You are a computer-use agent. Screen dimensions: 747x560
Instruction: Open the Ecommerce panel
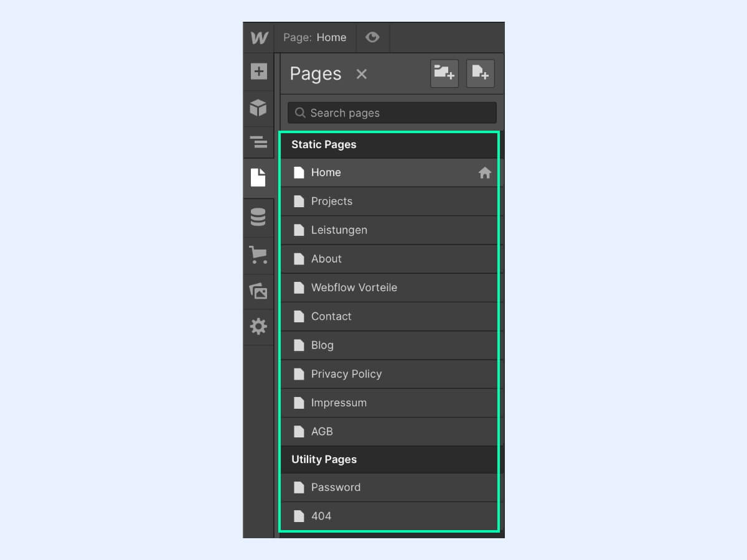pyautogui.click(x=258, y=254)
